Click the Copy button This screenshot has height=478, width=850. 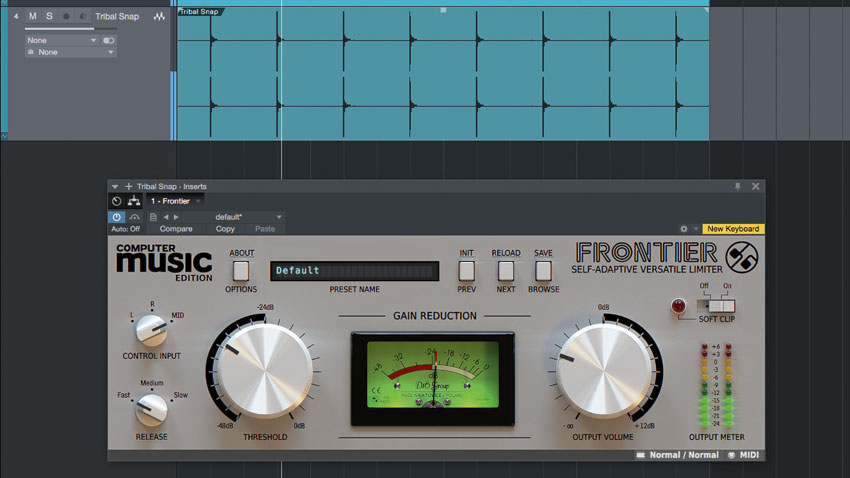click(x=225, y=229)
